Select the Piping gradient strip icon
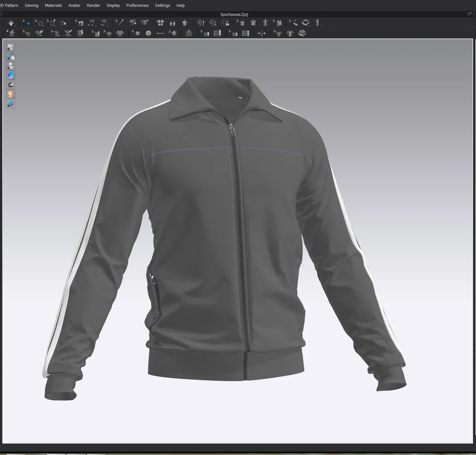 pos(245,33)
